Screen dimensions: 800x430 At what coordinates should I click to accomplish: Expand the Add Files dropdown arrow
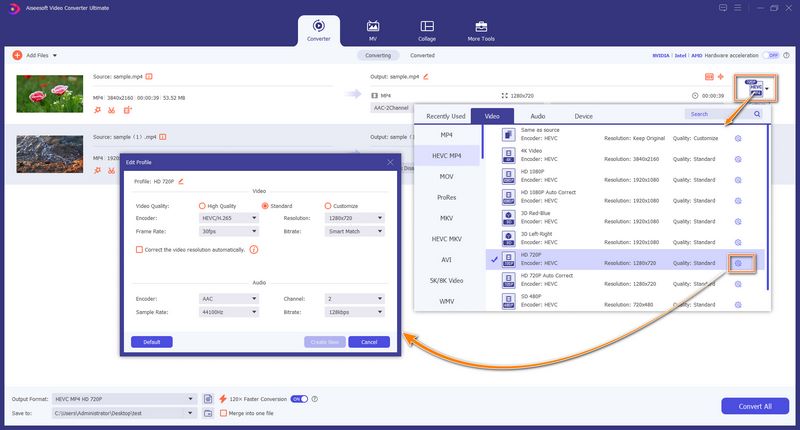[55, 56]
